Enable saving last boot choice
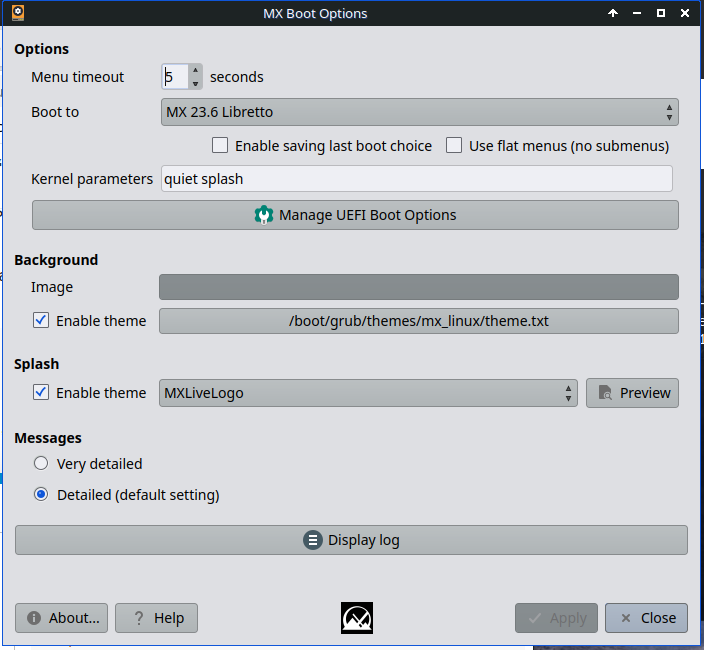This screenshot has height=650, width=704. [221, 146]
